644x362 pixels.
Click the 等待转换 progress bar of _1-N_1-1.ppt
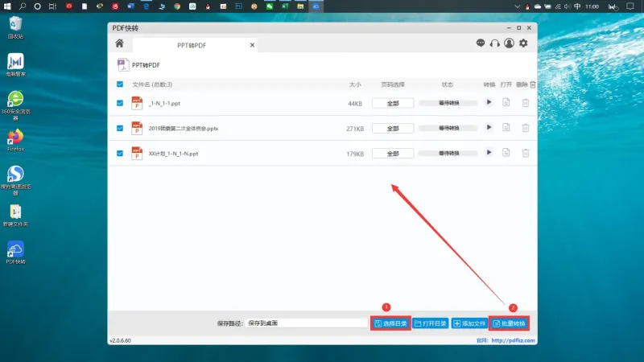point(448,103)
